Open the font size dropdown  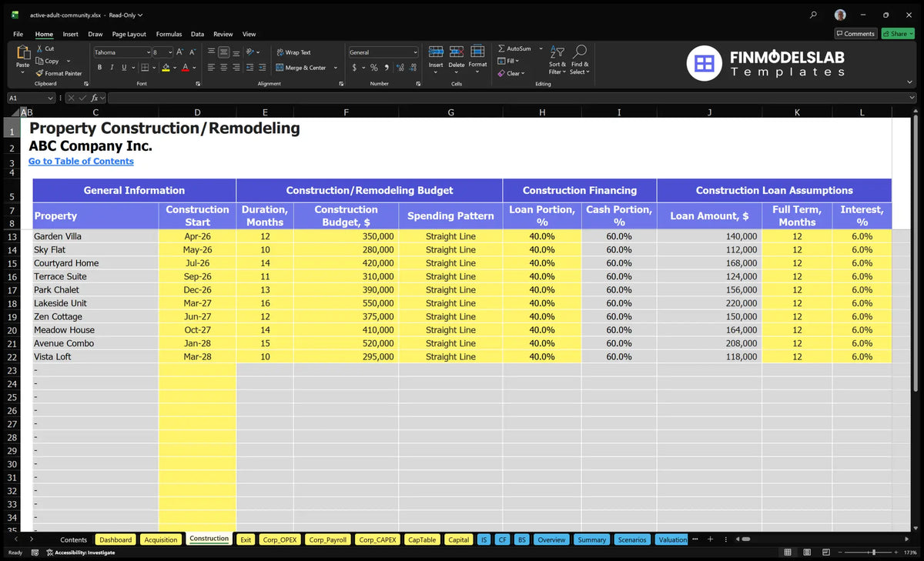click(x=170, y=52)
